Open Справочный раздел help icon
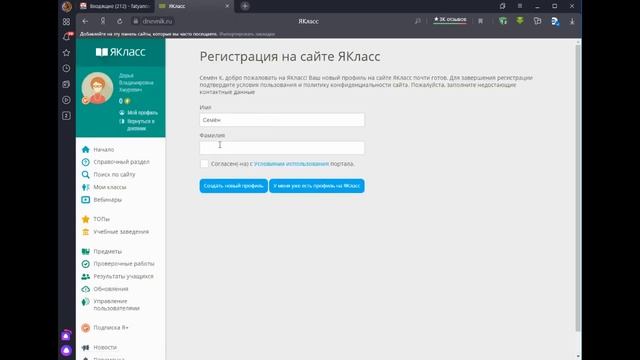This screenshot has width=640, height=360. [x=85, y=162]
